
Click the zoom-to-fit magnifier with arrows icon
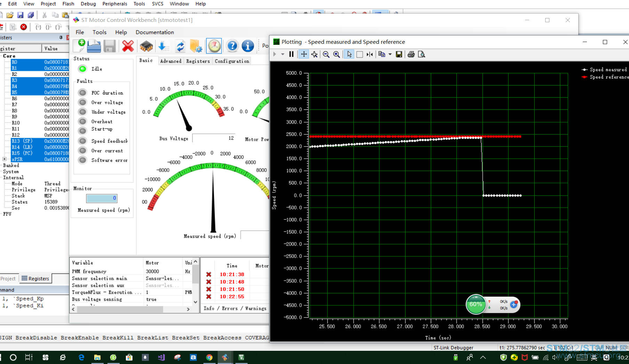pyautogui.click(x=315, y=54)
